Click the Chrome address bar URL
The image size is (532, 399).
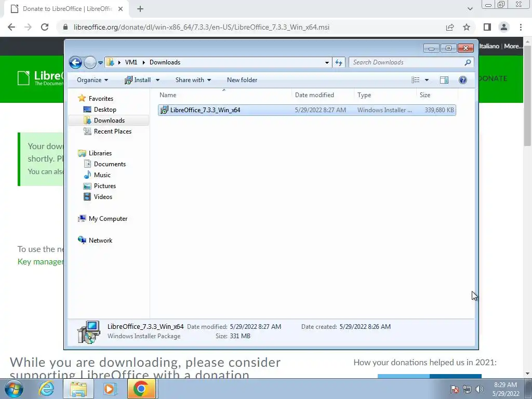point(202,27)
